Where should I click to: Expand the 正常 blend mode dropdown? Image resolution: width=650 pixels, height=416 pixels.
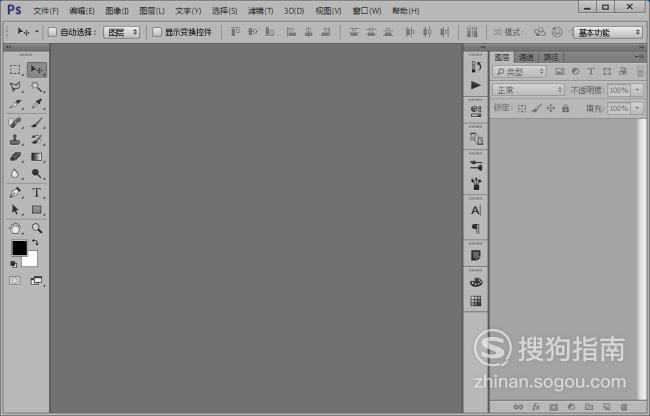click(x=529, y=90)
